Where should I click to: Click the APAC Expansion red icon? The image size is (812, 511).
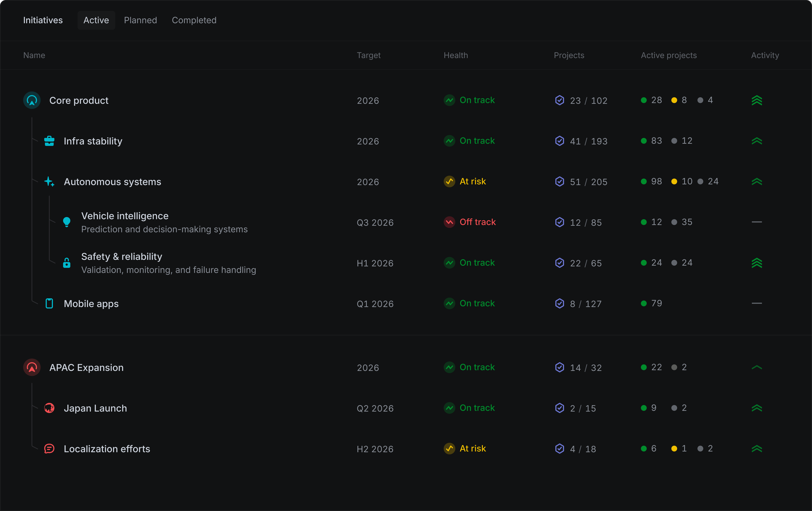[32, 367]
